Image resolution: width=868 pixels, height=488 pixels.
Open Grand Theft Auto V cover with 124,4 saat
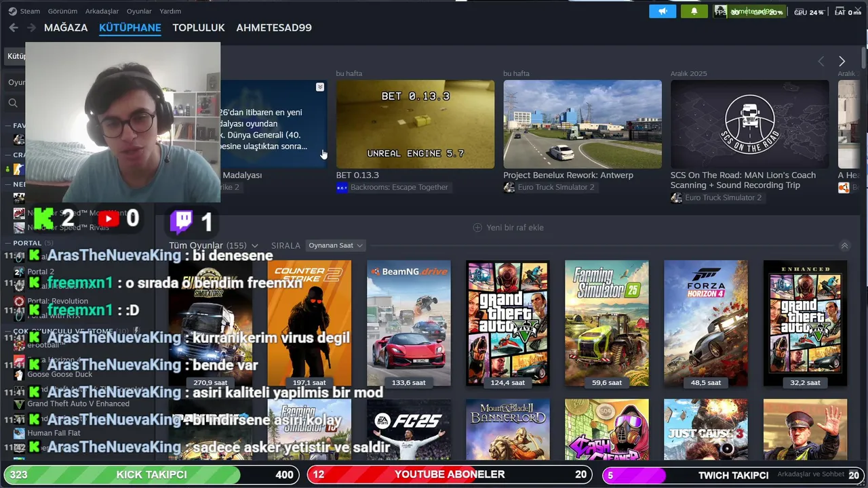click(x=508, y=323)
